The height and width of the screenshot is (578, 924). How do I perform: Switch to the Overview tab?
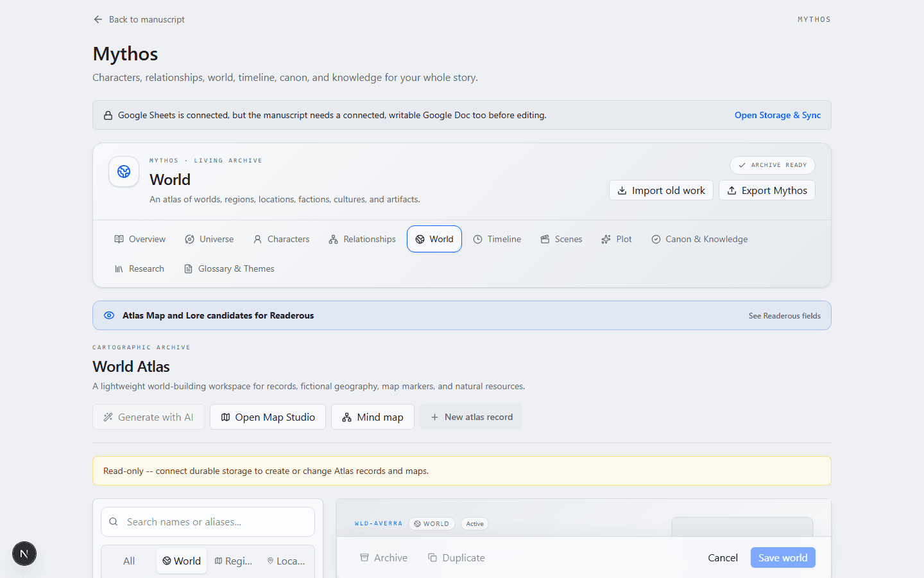140,239
